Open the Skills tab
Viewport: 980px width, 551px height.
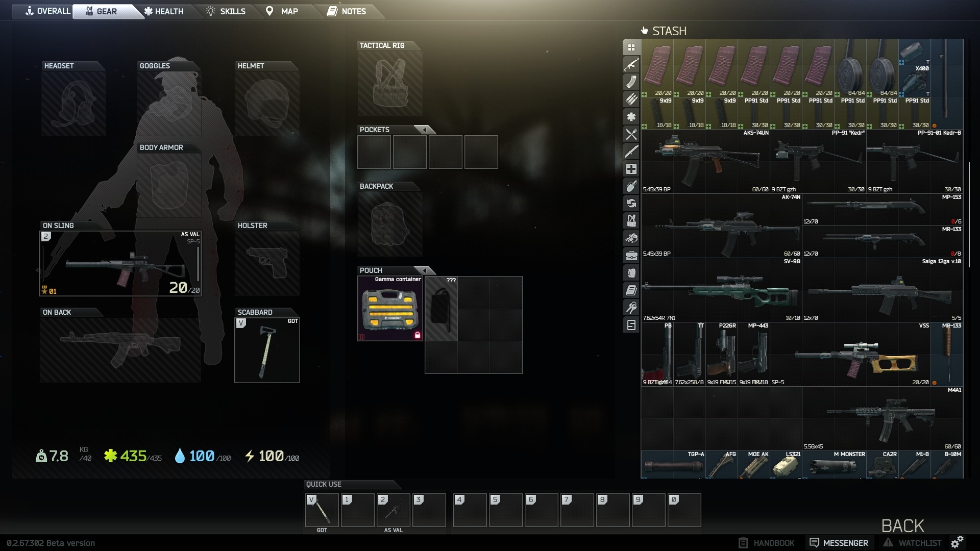(226, 11)
